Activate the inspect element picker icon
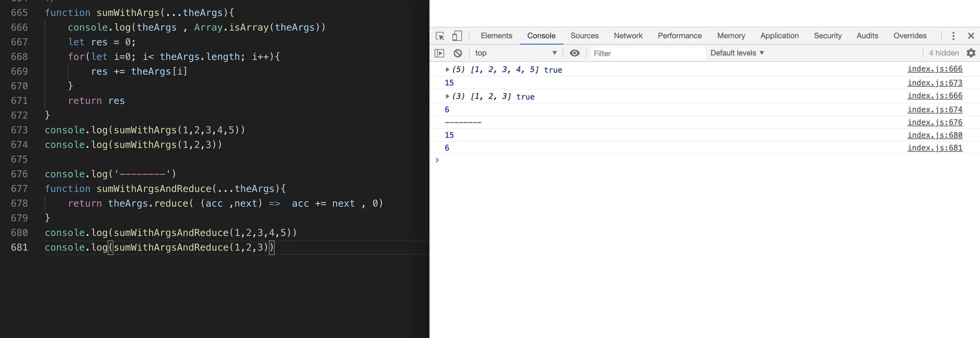This screenshot has width=980, height=338. [440, 36]
